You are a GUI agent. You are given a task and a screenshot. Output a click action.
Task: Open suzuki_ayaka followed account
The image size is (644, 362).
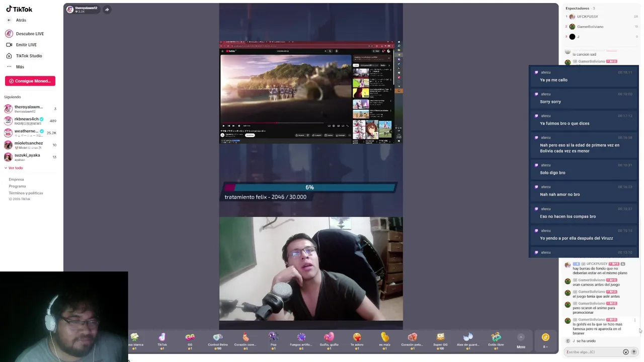[30, 157]
